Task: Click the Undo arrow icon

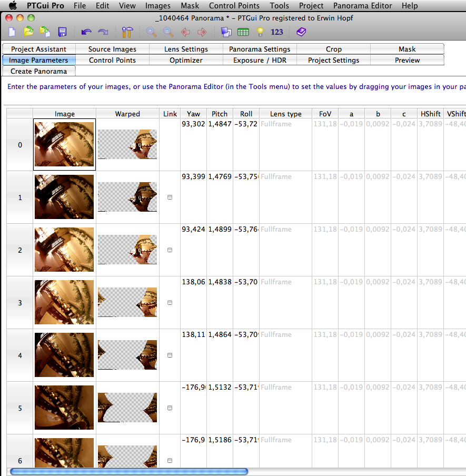Action: pos(86,32)
